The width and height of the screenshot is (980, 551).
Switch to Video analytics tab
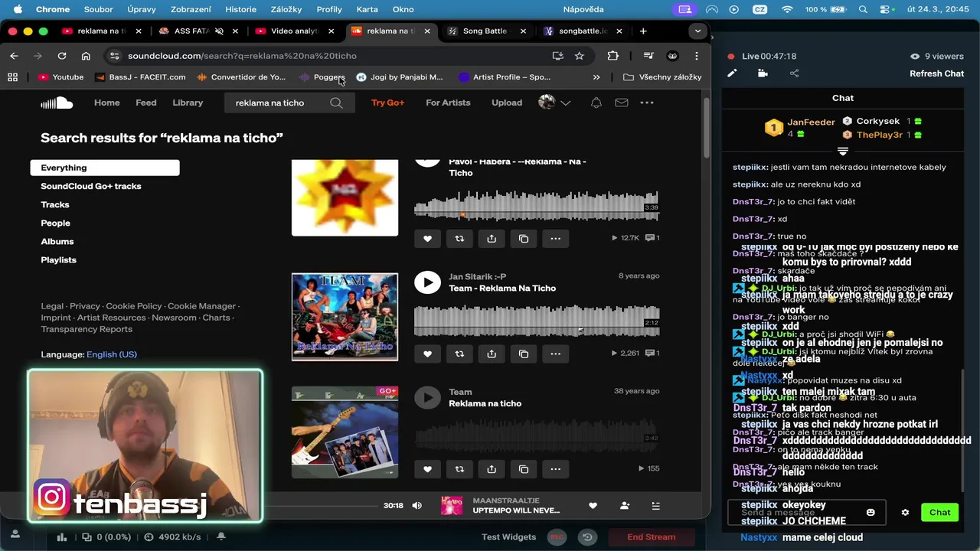click(x=294, y=31)
